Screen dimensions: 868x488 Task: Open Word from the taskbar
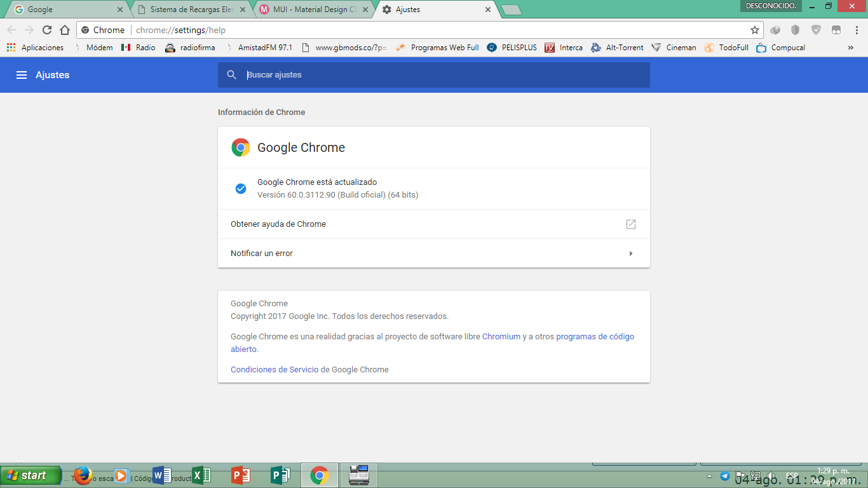click(161, 475)
